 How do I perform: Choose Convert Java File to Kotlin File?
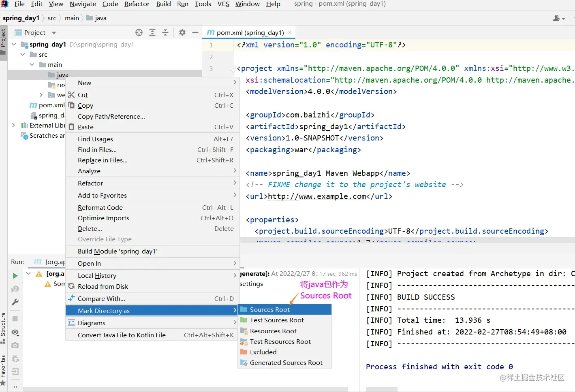pyautogui.click(x=152, y=335)
